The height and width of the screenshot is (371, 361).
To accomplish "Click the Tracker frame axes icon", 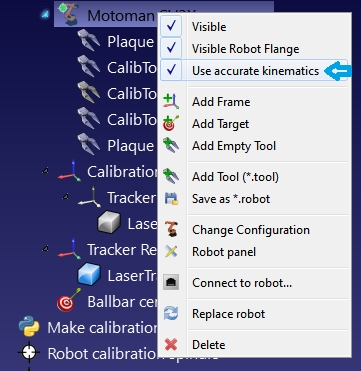I will point(89,197).
